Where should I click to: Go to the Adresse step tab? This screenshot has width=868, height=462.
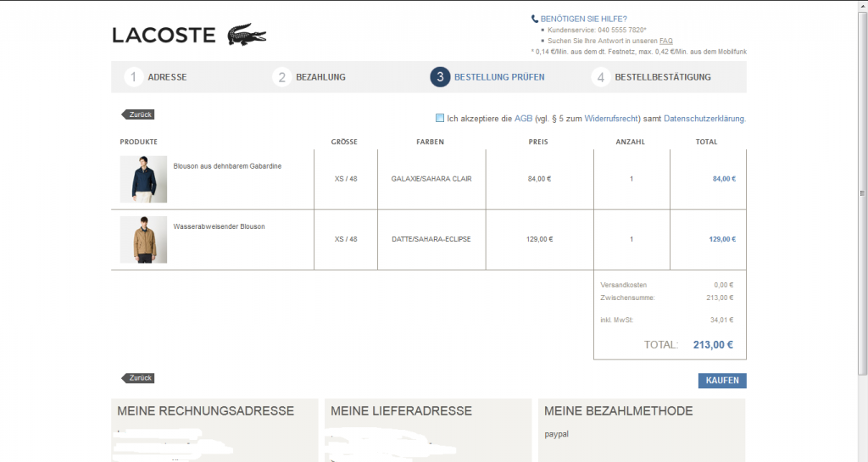coord(167,77)
